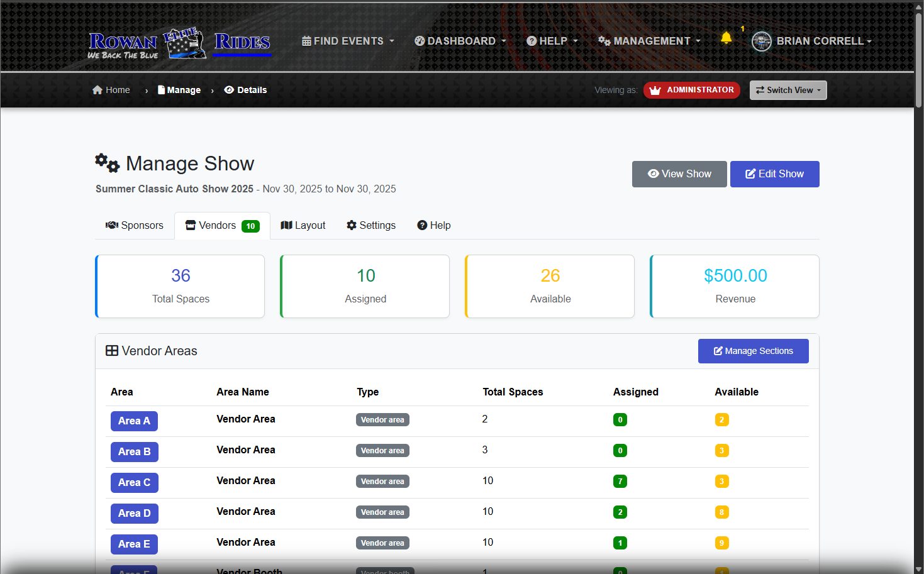This screenshot has height=574, width=924.
Task: Click the Home icon in the breadcrumb
Action: pyautogui.click(x=97, y=89)
